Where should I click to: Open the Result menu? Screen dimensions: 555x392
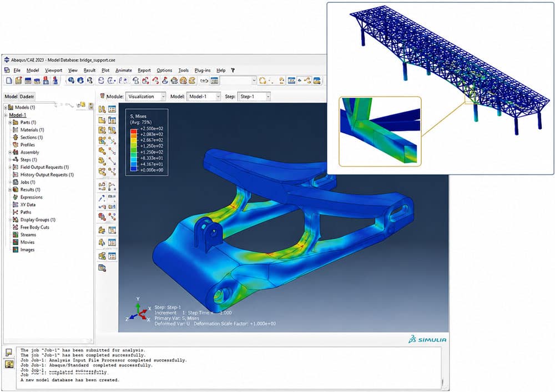point(89,71)
